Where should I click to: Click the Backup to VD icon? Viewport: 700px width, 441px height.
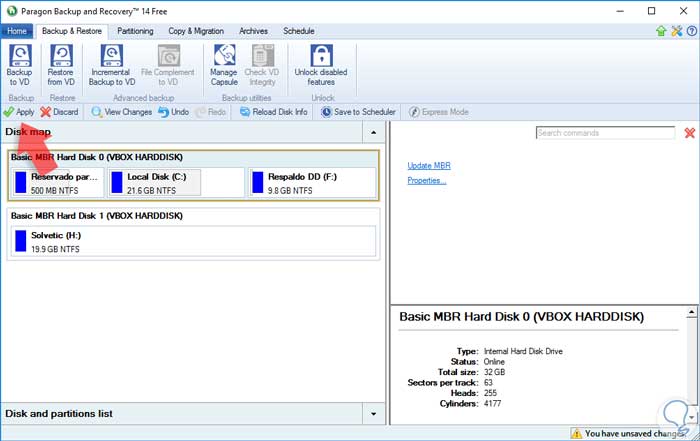(x=20, y=55)
